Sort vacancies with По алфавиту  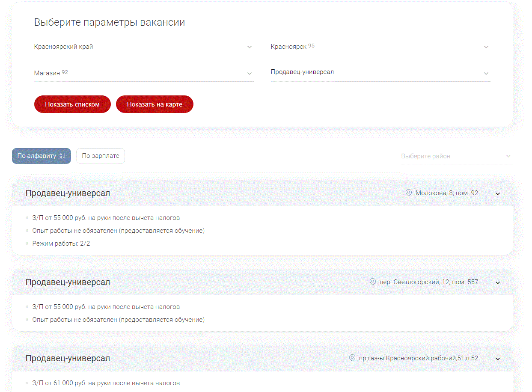pyautogui.click(x=42, y=156)
